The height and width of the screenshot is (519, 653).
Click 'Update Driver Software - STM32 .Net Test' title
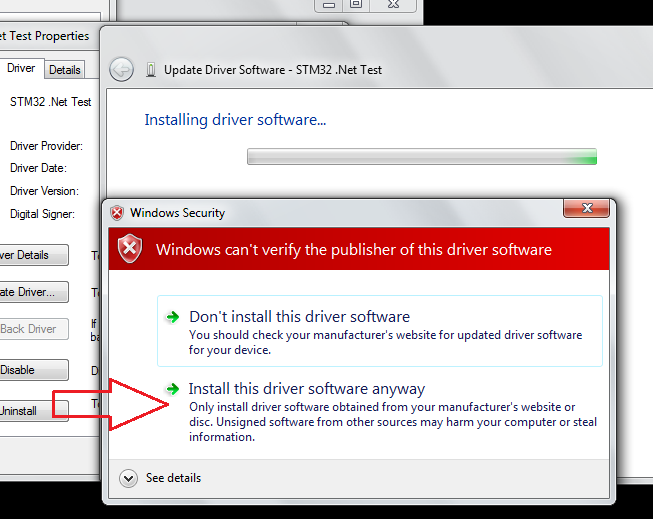click(273, 70)
